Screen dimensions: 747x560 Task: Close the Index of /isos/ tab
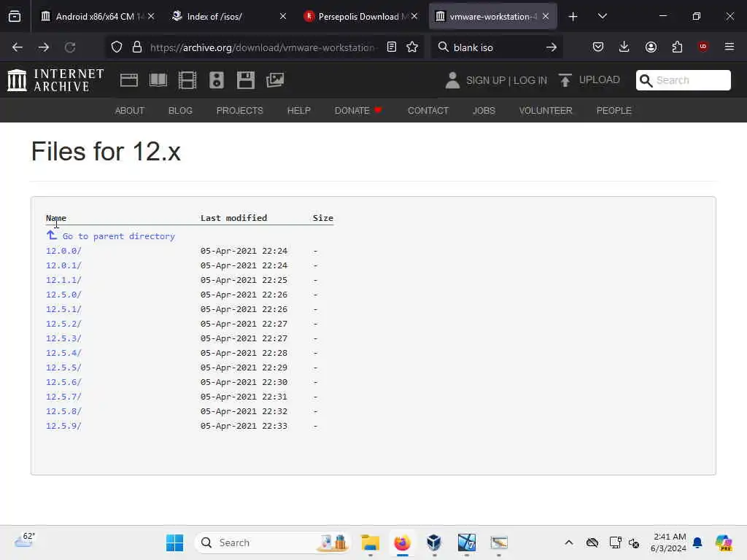pos(283,16)
